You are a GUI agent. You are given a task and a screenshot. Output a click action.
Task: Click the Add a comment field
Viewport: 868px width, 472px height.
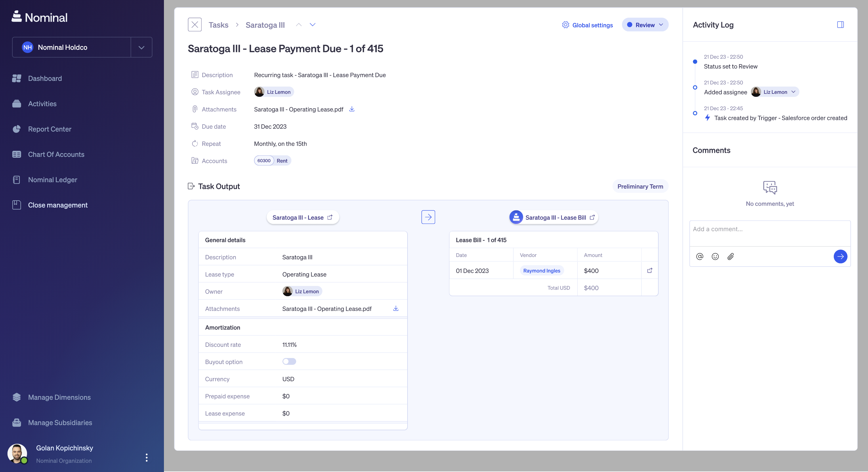click(x=770, y=233)
